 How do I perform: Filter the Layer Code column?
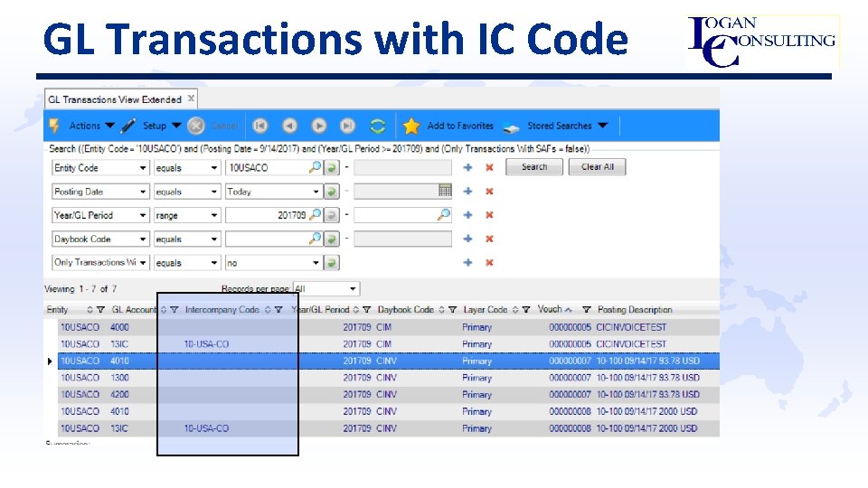tap(526, 310)
